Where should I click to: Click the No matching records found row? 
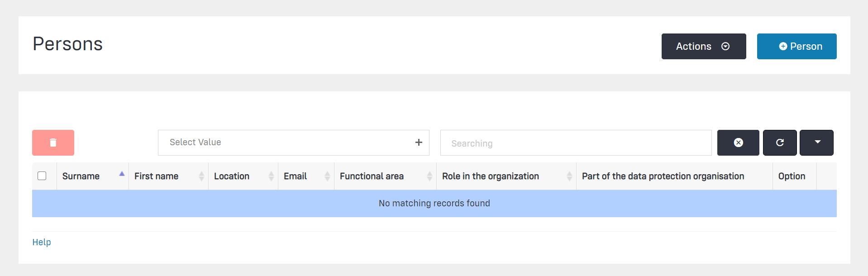pyautogui.click(x=434, y=204)
